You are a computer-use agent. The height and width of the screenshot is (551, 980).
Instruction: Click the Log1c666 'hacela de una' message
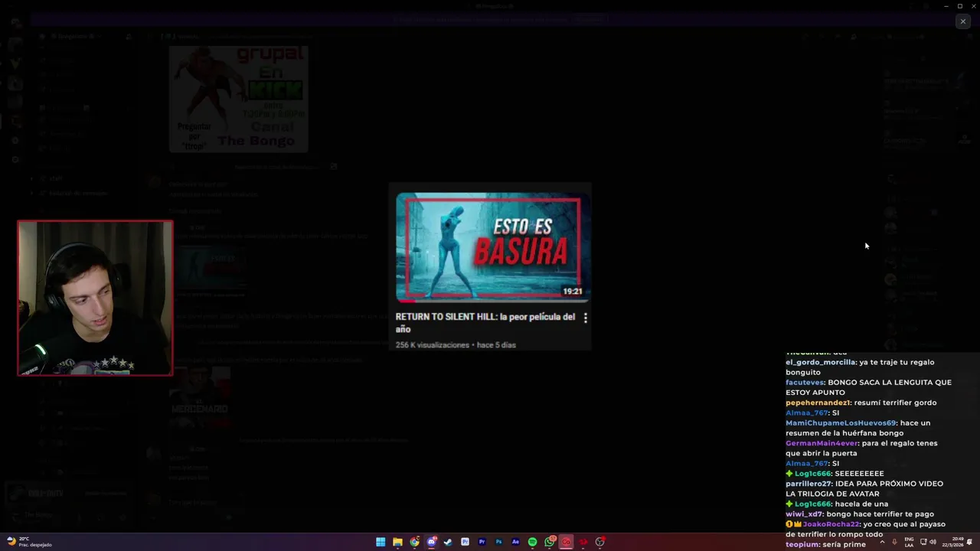837,504
